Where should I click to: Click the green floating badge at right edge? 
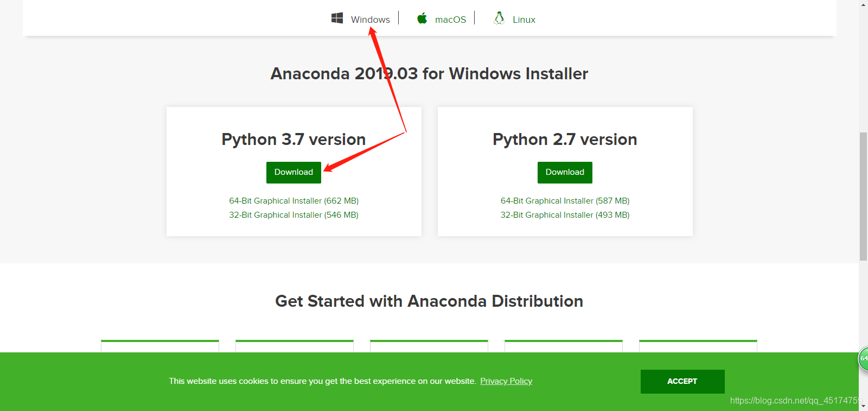[863, 359]
